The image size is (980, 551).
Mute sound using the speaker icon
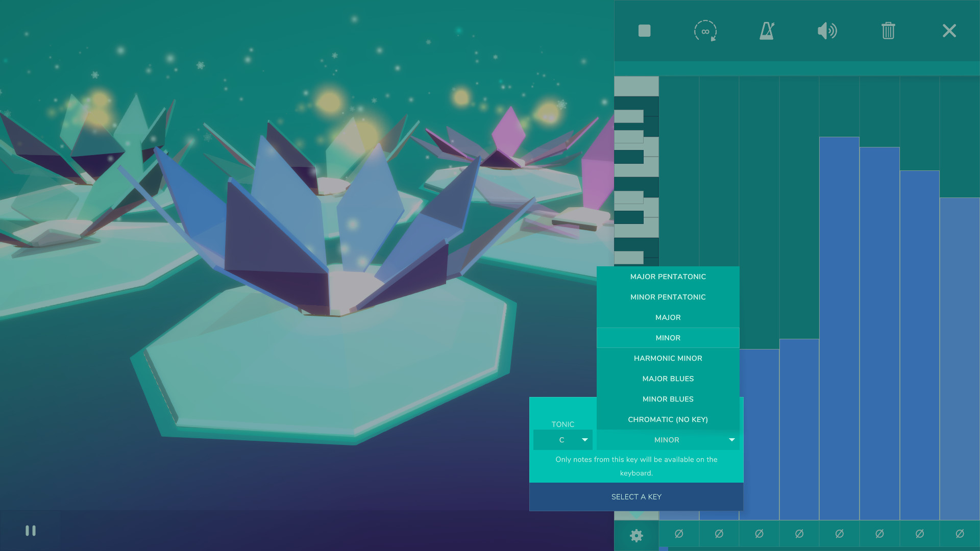tap(827, 31)
